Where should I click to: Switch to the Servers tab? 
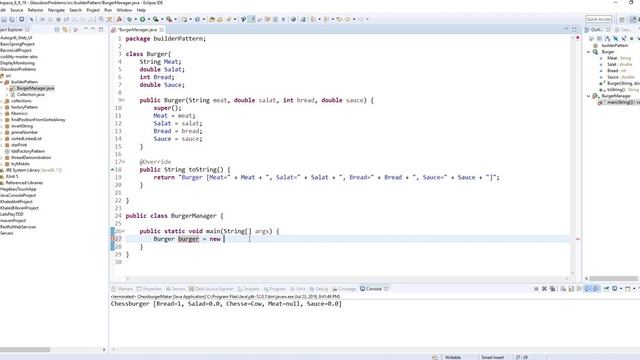[x=176, y=289]
